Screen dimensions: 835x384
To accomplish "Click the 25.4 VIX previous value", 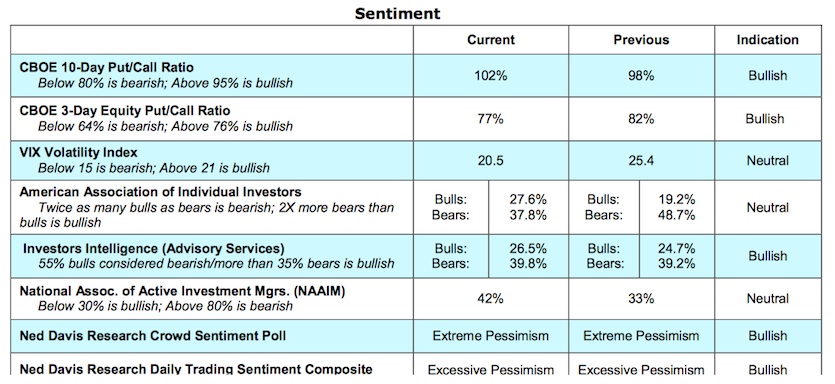I will point(641,160).
